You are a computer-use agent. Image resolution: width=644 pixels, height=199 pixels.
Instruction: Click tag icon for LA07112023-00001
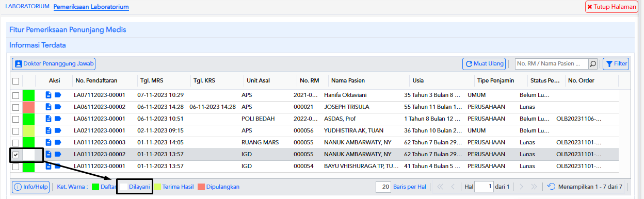pyautogui.click(x=57, y=95)
